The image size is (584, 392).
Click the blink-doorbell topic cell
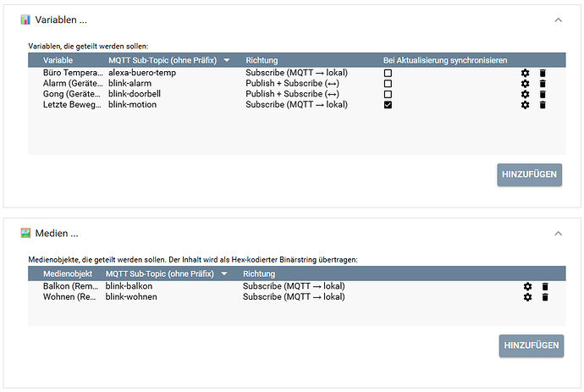[x=135, y=94]
